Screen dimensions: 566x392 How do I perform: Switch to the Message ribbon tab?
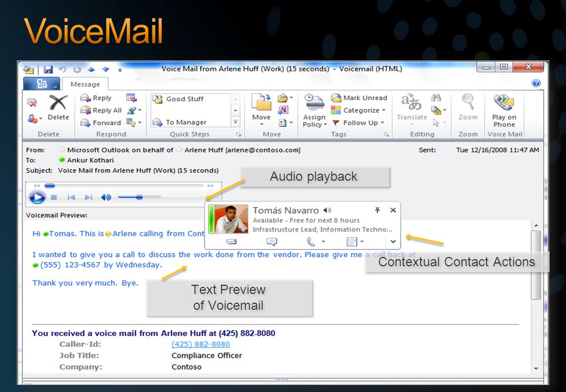(x=85, y=84)
